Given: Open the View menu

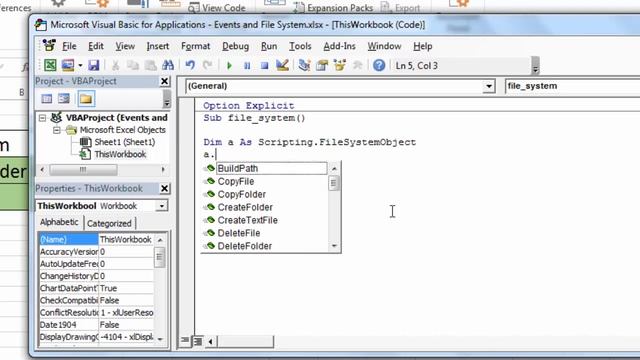Looking at the screenshot, I should pyautogui.click(x=124, y=46).
